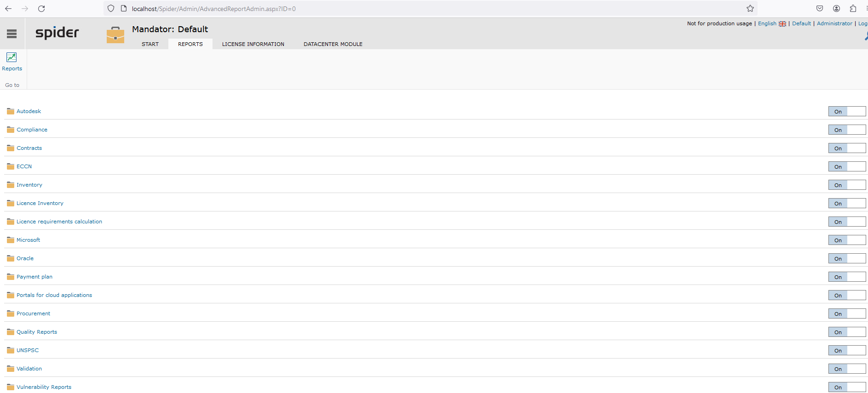Click the ECCN folder icon
This screenshot has width=868, height=393.
pyautogui.click(x=11, y=166)
